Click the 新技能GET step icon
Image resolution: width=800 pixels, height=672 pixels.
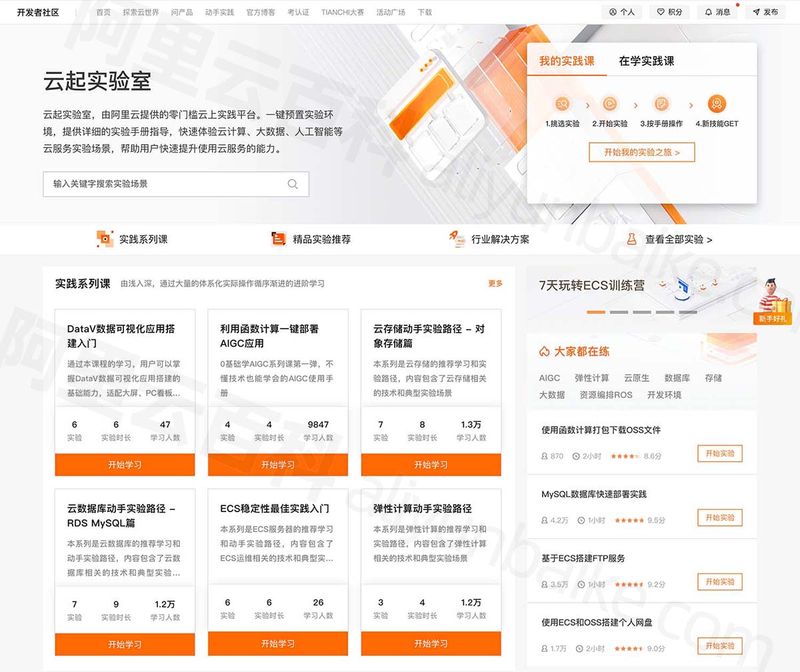(717, 103)
